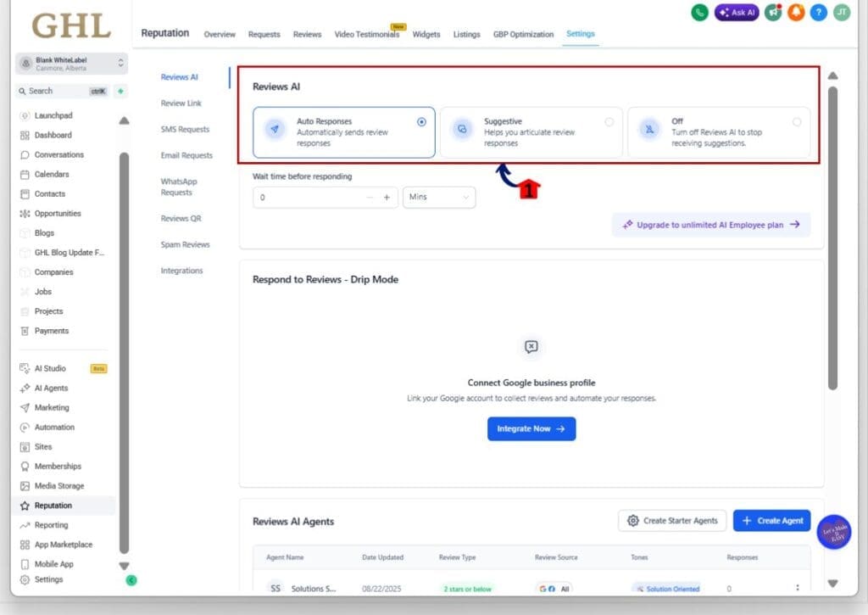
Task: Open AI Agents in the sidebar
Action: (51, 388)
